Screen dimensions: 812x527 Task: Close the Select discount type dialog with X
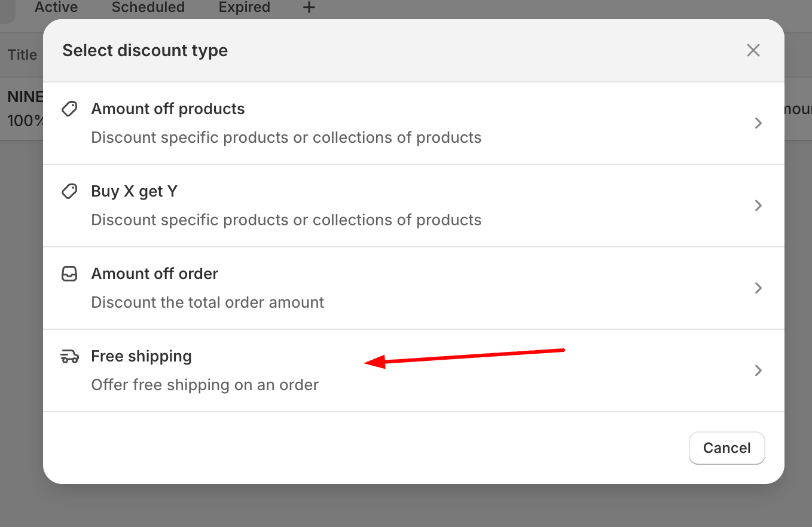pyautogui.click(x=753, y=50)
